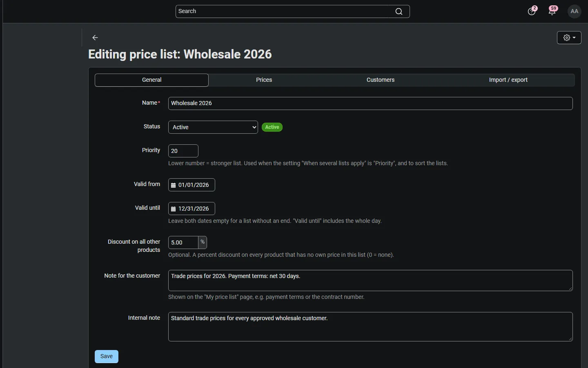Click the Valid until date field
588x368 pixels.
[x=192, y=209]
